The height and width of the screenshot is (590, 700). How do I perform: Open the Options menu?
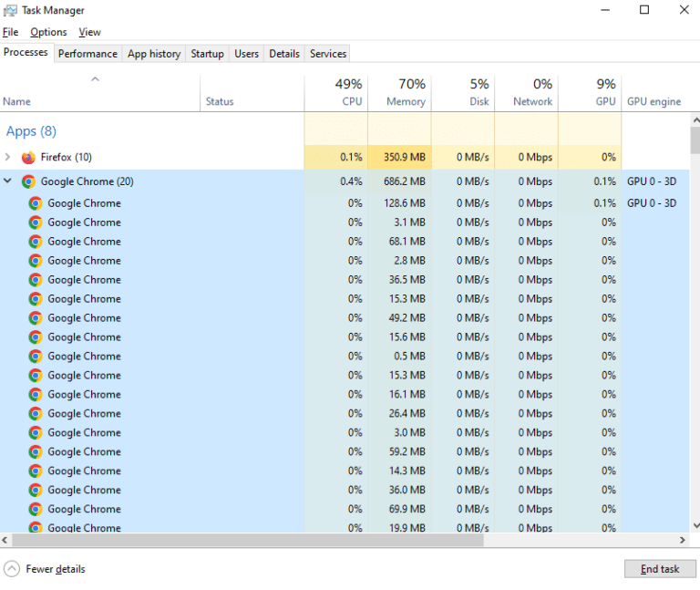click(48, 32)
